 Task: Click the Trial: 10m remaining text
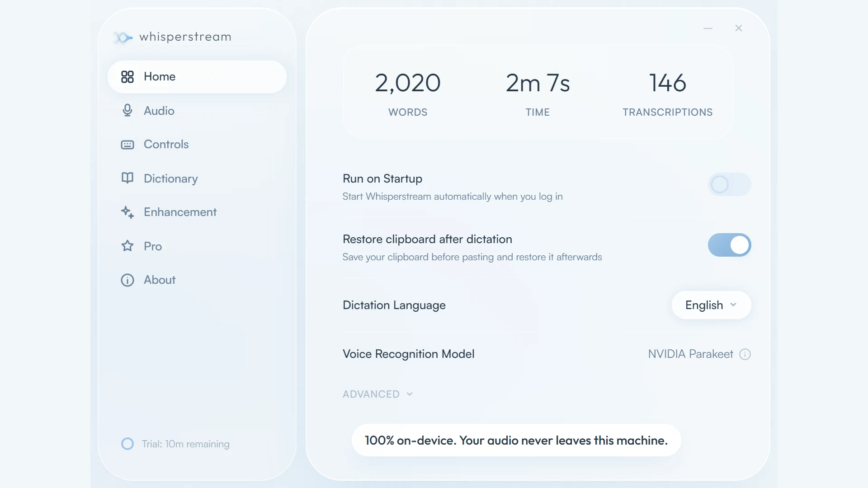186,444
